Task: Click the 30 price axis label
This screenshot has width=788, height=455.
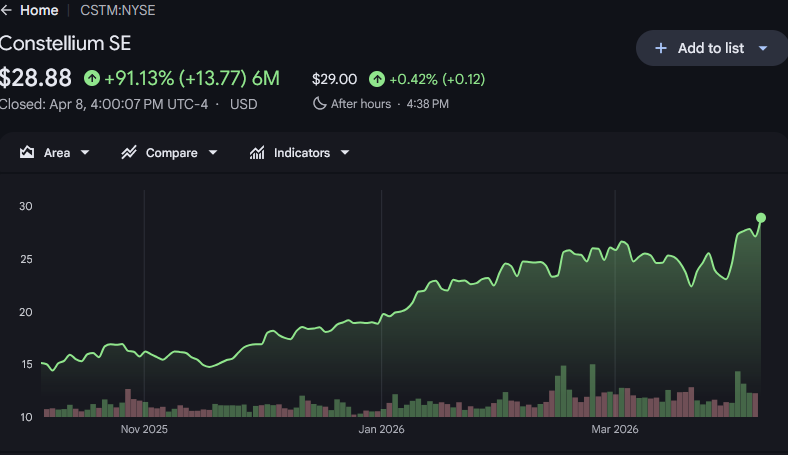Action: click(26, 206)
